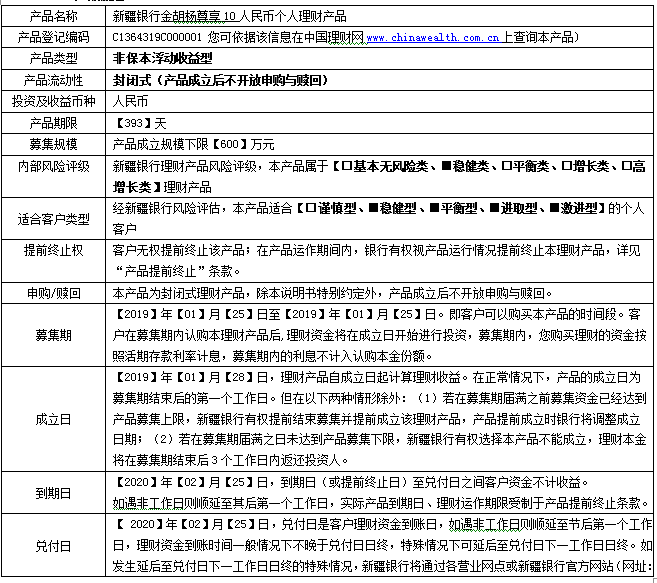
Task: Click the 产品类型 label cell
Action: [x=53, y=58]
